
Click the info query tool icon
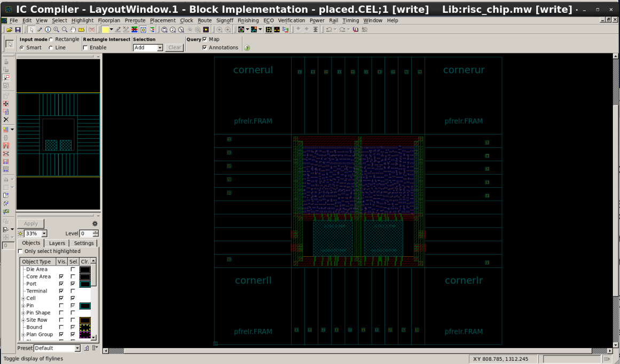pos(48,30)
